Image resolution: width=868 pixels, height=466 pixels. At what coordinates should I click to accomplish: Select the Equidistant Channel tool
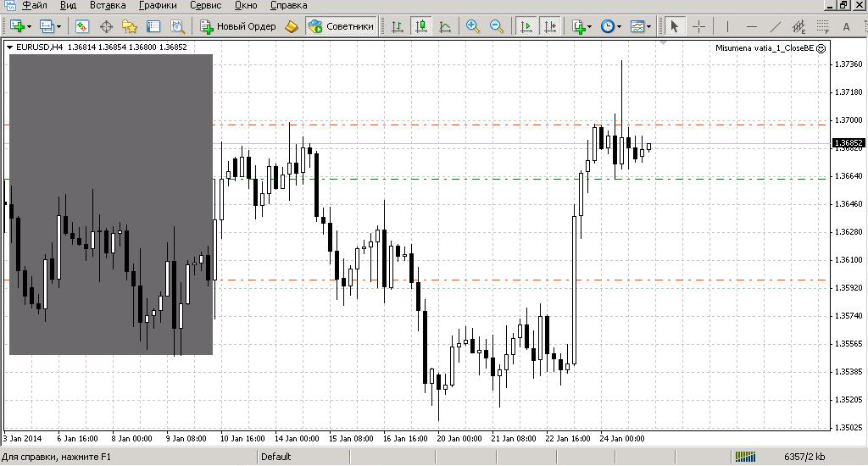[x=798, y=26]
